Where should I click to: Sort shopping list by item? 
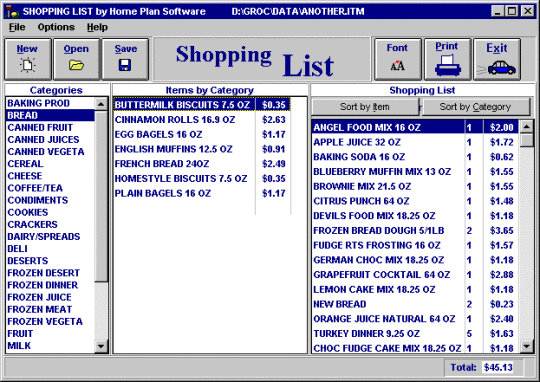(365, 107)
